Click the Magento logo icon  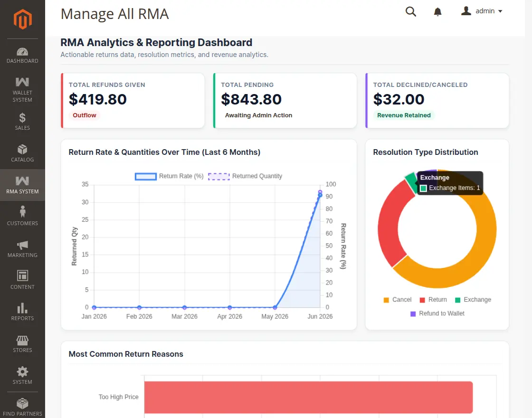[22, 19]
